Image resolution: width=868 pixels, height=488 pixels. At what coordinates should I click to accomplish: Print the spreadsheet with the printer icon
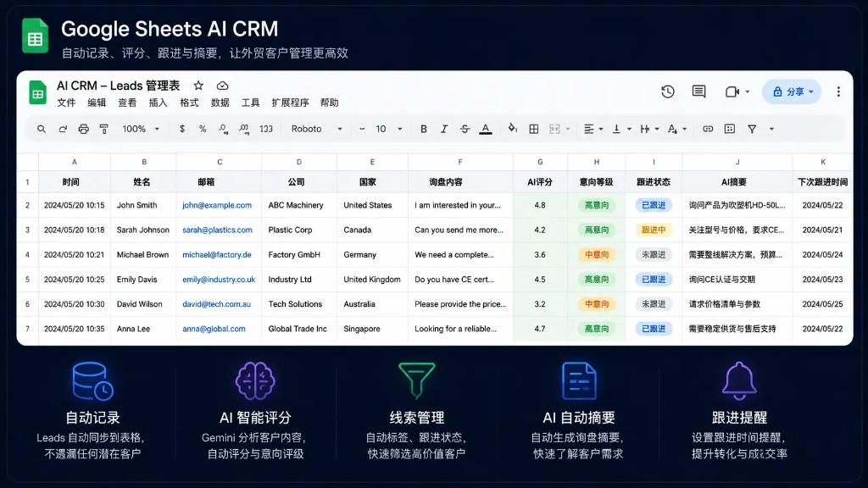coord(84,129)
